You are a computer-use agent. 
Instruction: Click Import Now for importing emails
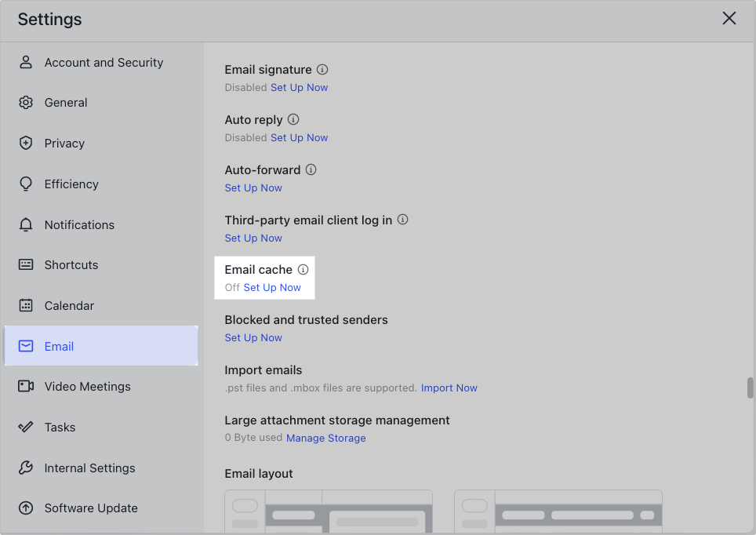point(449,388)
